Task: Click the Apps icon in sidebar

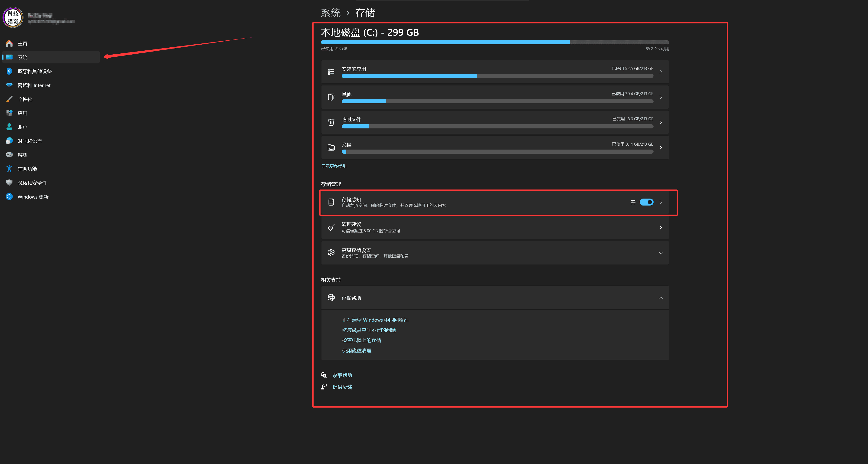Action: tap(10, 113)
